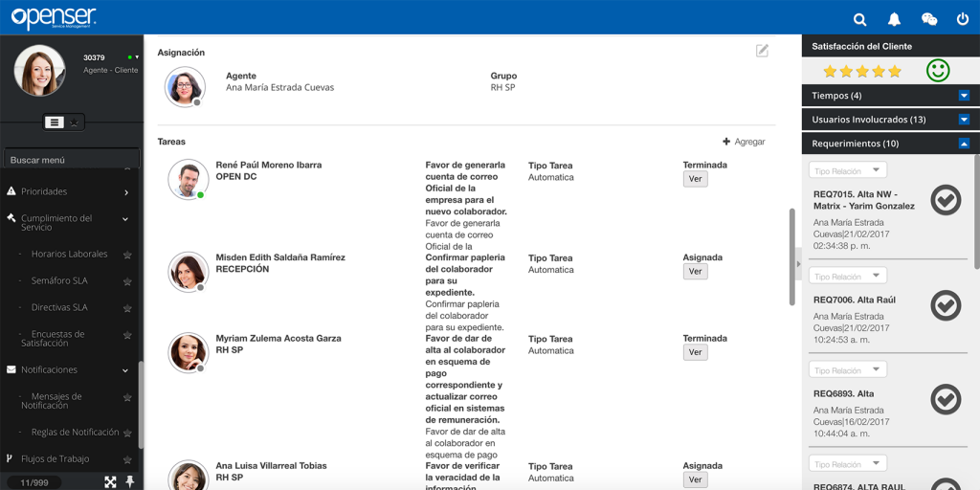Screen dimensions: 980x490
Task: Switch to list view menu icon
Action: (x=55, y=122)
